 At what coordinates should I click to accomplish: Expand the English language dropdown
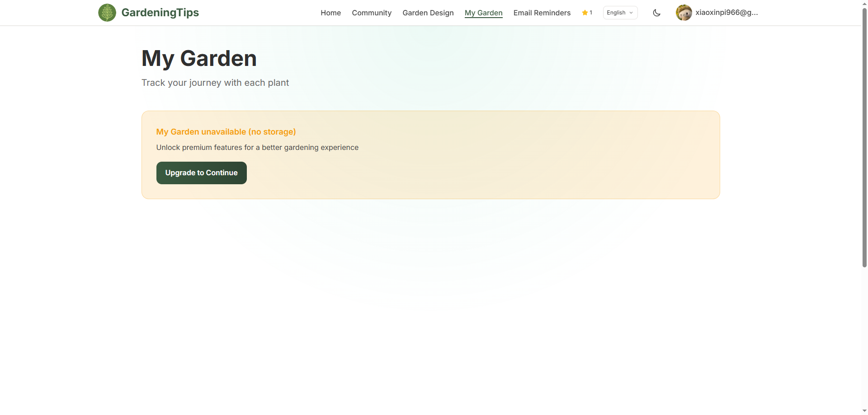pos(620,13)
